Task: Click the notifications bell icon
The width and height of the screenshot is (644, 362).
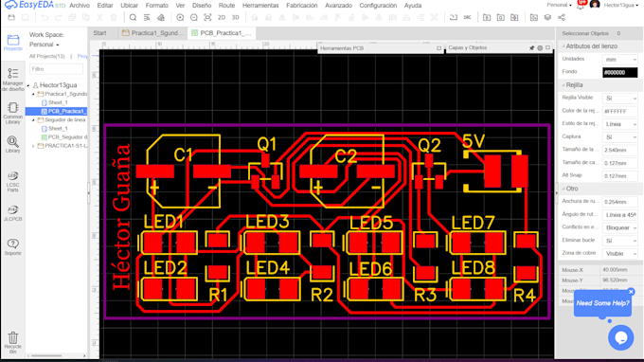Action: (x=581, y=6)
